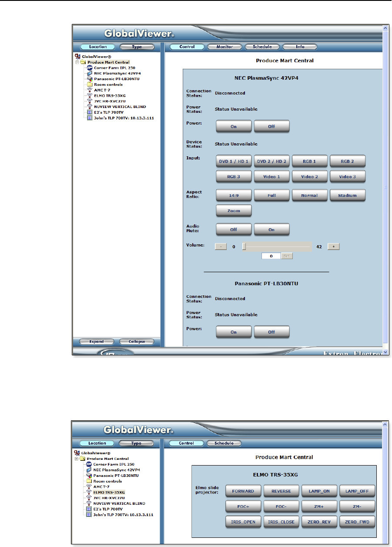The width and height of the screenshot is (392, 547).
Task: Click Room controls folder icon in window with Monitor tab
Action: tap(90, 84)
